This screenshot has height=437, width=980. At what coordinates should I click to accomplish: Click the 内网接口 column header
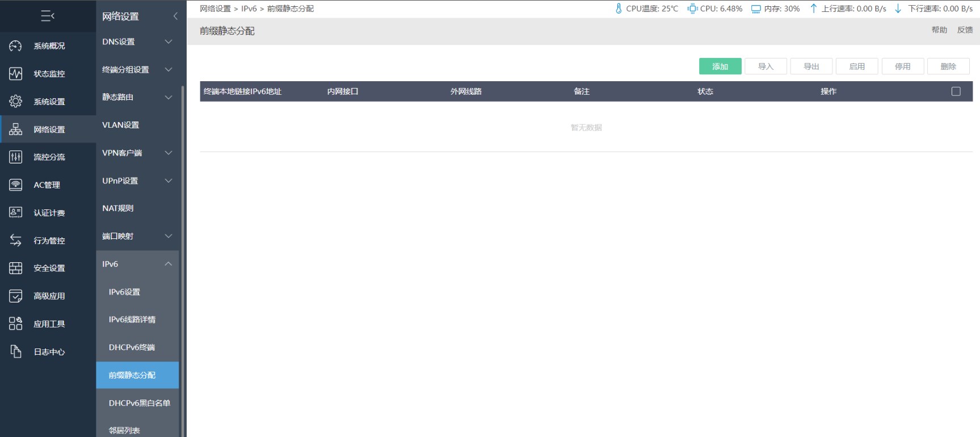(343, 91)
